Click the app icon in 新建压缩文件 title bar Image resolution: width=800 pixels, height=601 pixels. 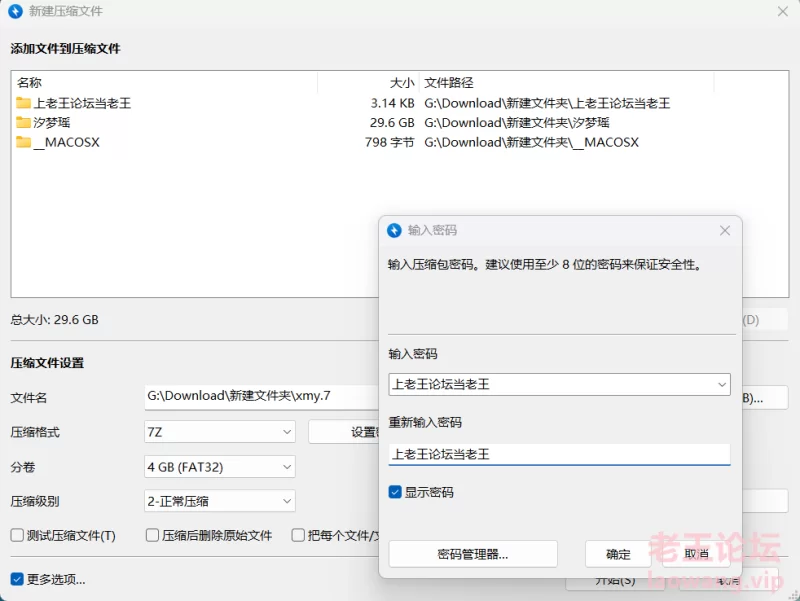[x=15, y=11]
